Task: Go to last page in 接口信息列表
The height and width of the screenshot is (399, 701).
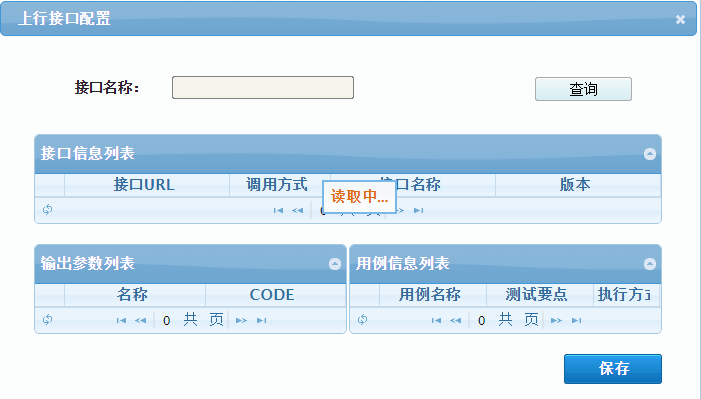Action: pos(418,210)
